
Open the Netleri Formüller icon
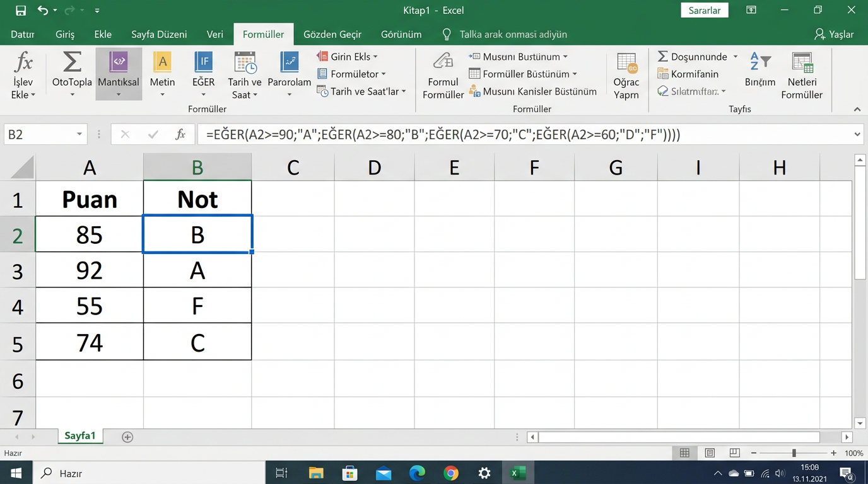(802, 63)
